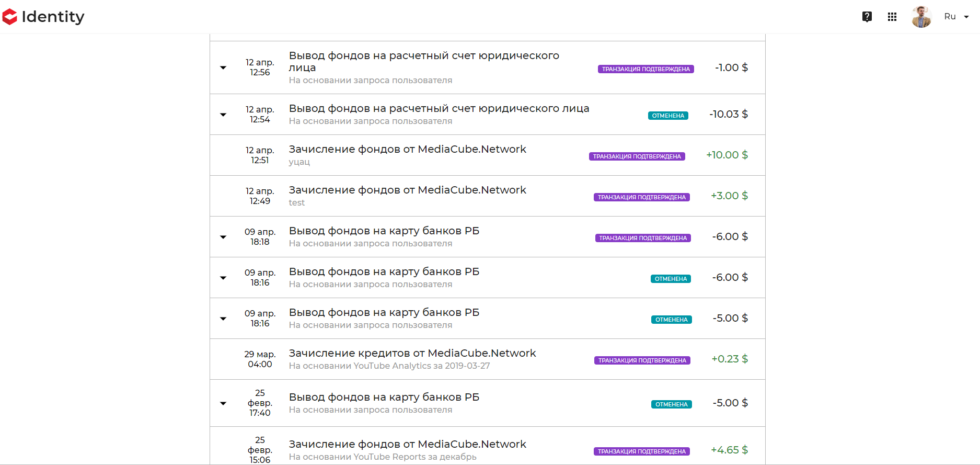Click title of the +3.00 $ crediting row
The height and width of the screenshot is (465, 980).
(x=408, y=190)
